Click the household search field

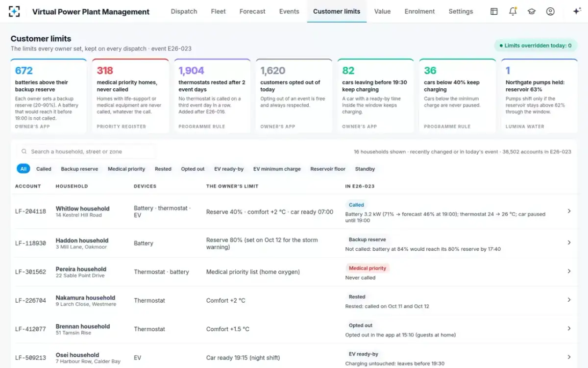tap(86, 152)
